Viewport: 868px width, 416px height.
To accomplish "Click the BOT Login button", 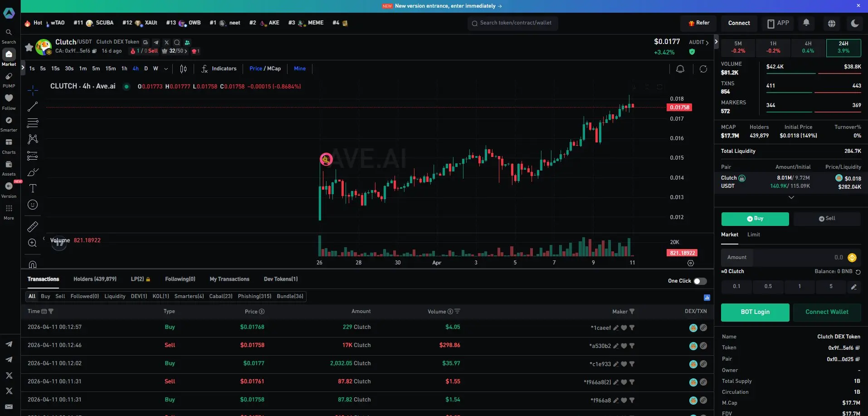I will point(755,312).
